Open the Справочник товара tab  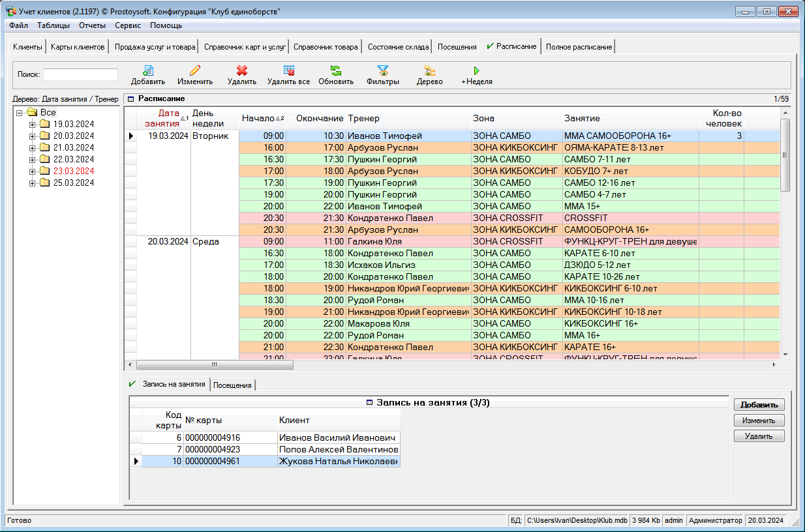[326, 47]
